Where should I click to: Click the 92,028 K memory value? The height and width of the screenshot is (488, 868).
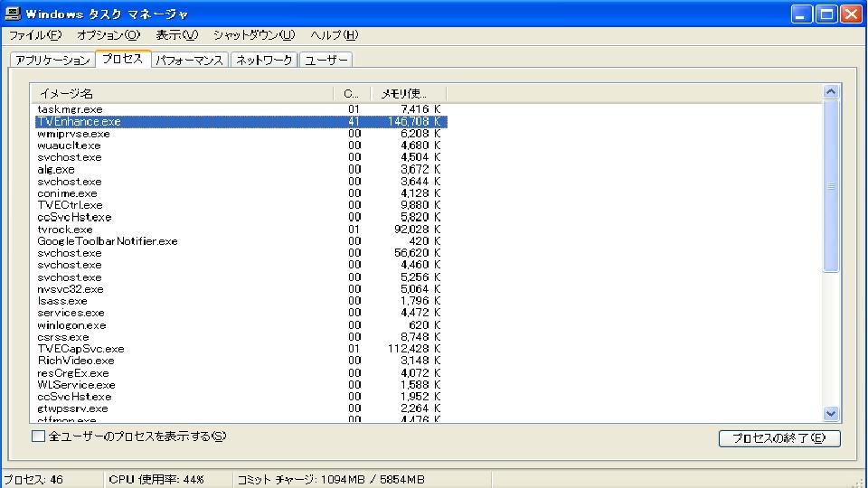pos(417,229)
